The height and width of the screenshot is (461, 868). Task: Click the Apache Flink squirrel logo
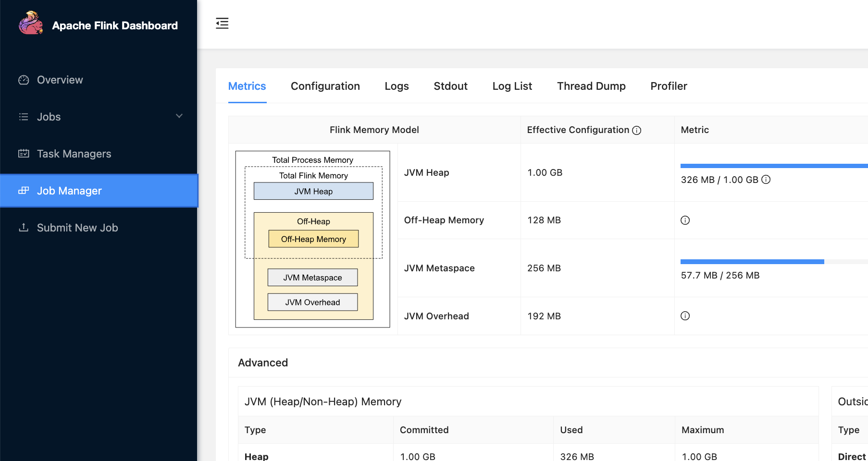(x=30, y=24)
